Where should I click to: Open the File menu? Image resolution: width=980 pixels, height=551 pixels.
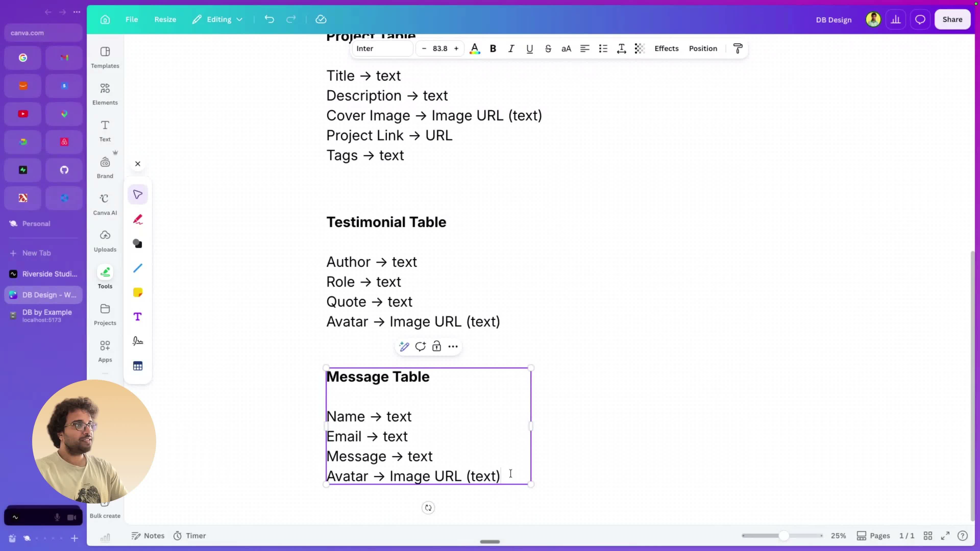(x=132, y=19)
